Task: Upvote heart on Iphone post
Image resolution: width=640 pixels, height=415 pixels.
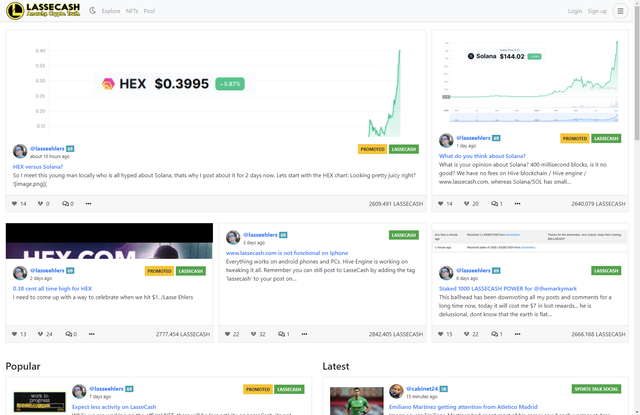Action: (227, 334)
